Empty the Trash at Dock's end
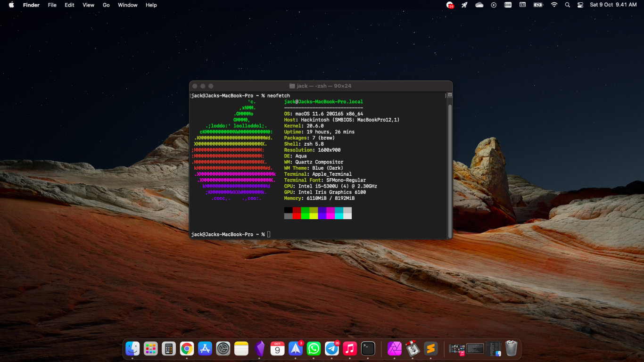Screen dimensions: 644x362 tap(512, 348)
